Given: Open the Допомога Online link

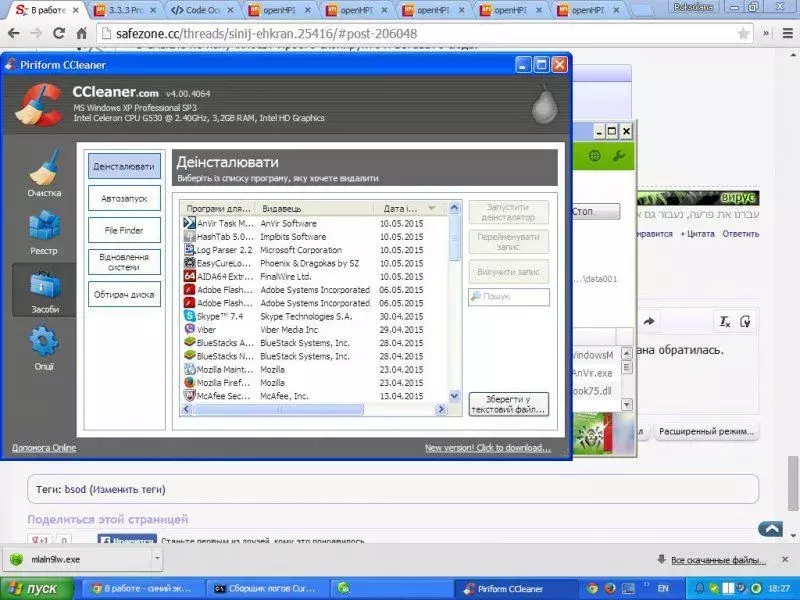Looking at the screenshot, I should click(x=44, y=448).
